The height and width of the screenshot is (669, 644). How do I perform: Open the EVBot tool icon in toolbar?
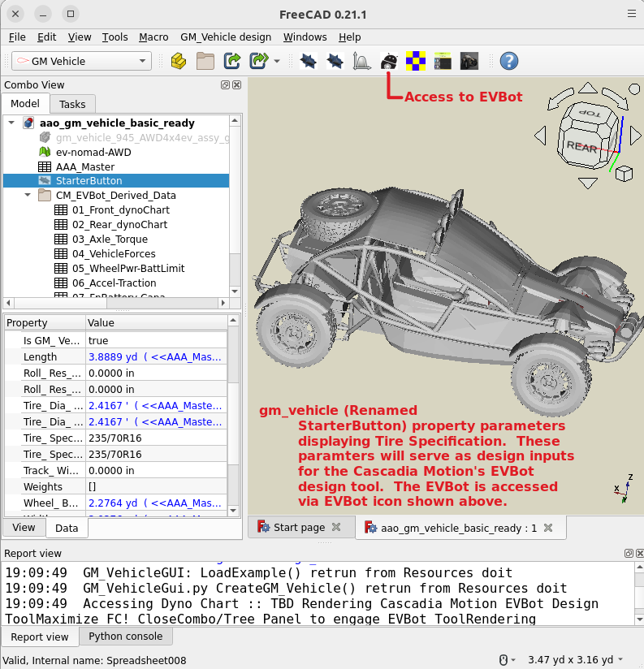pyautogui.click(x=389, y=61)
